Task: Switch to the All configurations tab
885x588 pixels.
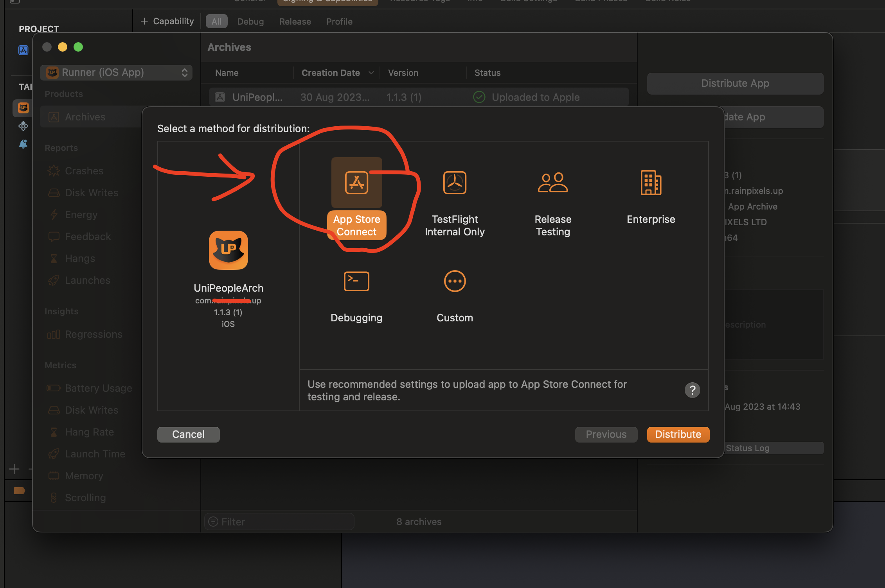Action: coord(216,22)
